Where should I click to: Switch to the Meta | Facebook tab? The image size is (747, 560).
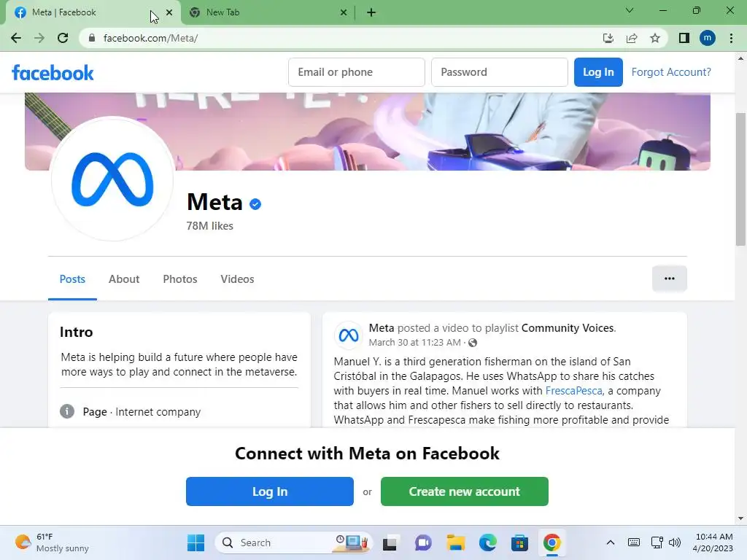pos(93,12)
